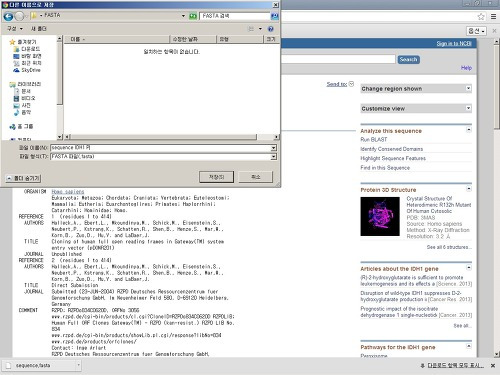Open the file type FASTA combo box
The width and height of the screenshot is (500, 375).
(x=163, y=156)
